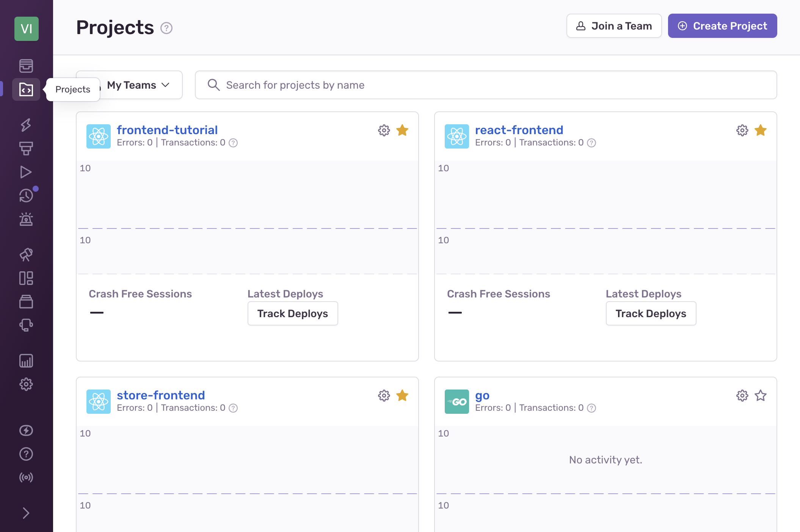This screenshot has height=532, width=800.
Task: Open Issues icon in sidebar
Action: 26,66
